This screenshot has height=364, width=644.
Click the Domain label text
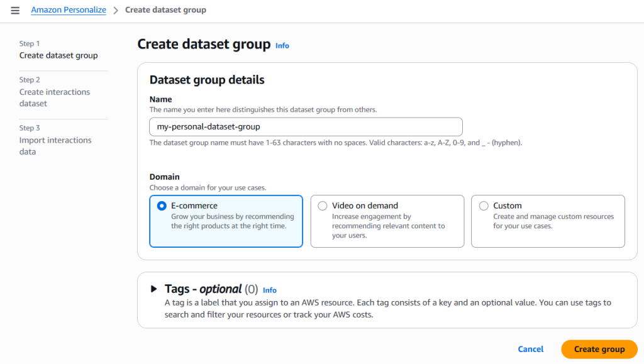pyautogui.click(x=164, y=177)
